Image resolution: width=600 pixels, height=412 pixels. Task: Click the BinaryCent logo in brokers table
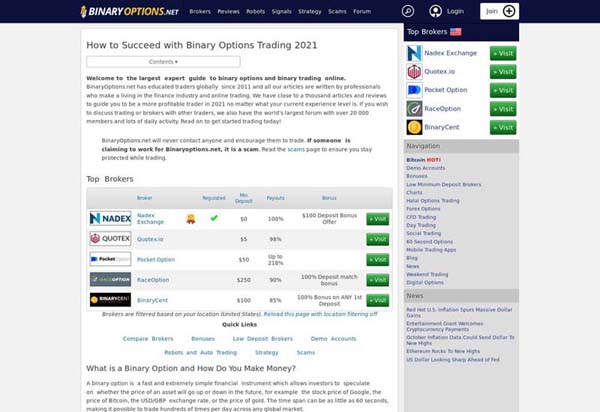pyautogui.click(x=110, y=300)
